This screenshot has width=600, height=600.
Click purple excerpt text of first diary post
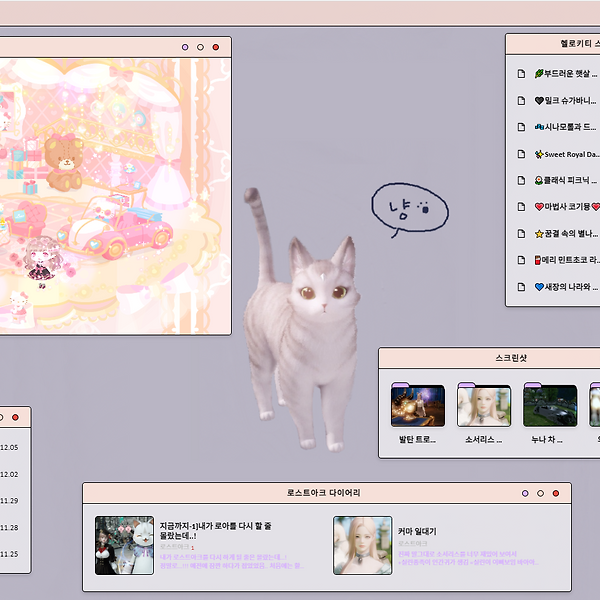[x=232, y=561]
